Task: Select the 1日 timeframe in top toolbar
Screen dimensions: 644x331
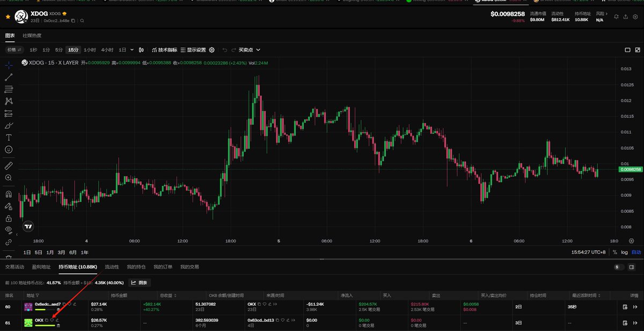Action: [x=122, y=50]
